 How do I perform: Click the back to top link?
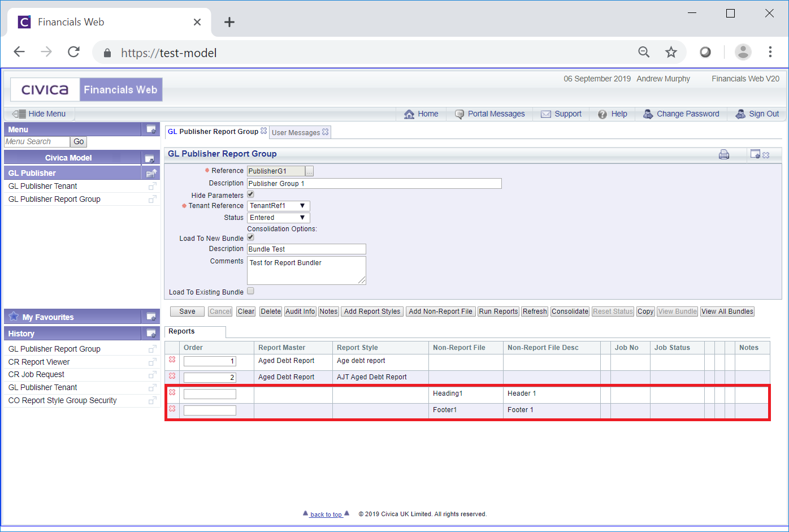326,514
